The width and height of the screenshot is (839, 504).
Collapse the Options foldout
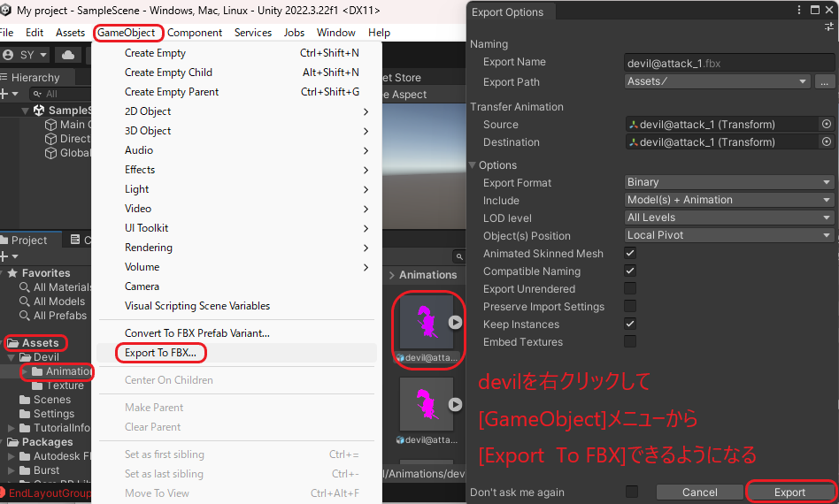(x=473, y=165)
